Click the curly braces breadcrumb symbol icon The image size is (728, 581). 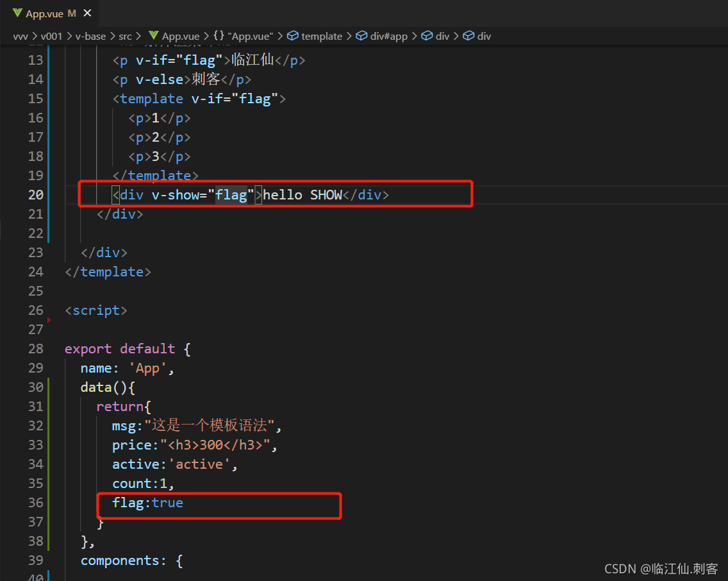coord(219,36)
